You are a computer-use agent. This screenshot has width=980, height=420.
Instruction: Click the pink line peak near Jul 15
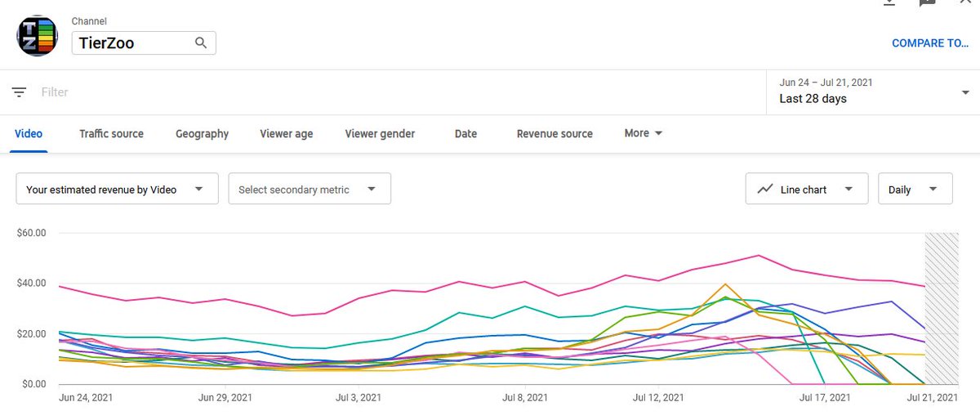tap(759, 256)
